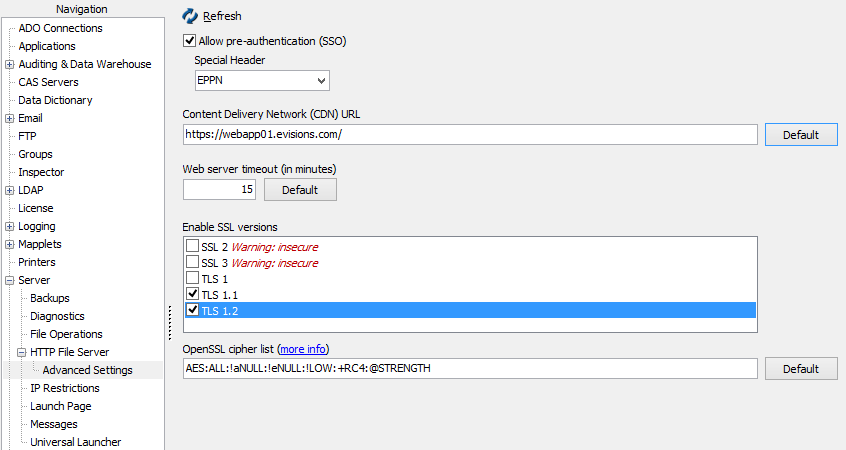Click the dotted panel splitter handle
The width and height of the screenshot is (846, 450).
(x=169, y=323)
